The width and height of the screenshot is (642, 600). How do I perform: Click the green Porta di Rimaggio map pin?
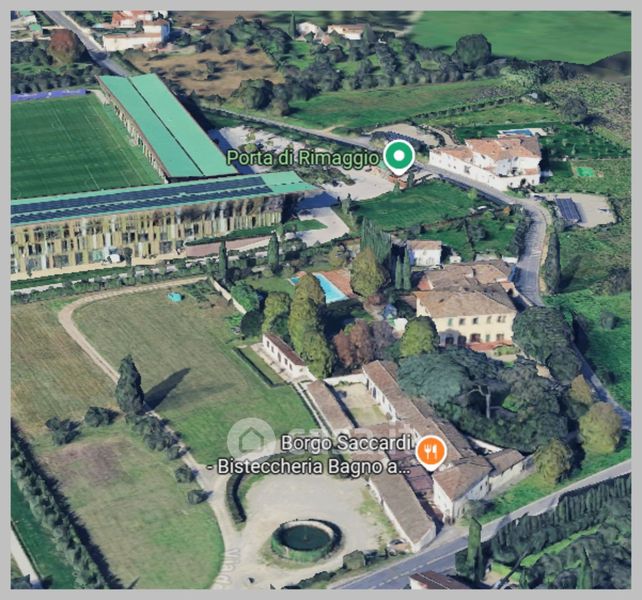coord(400,157)
